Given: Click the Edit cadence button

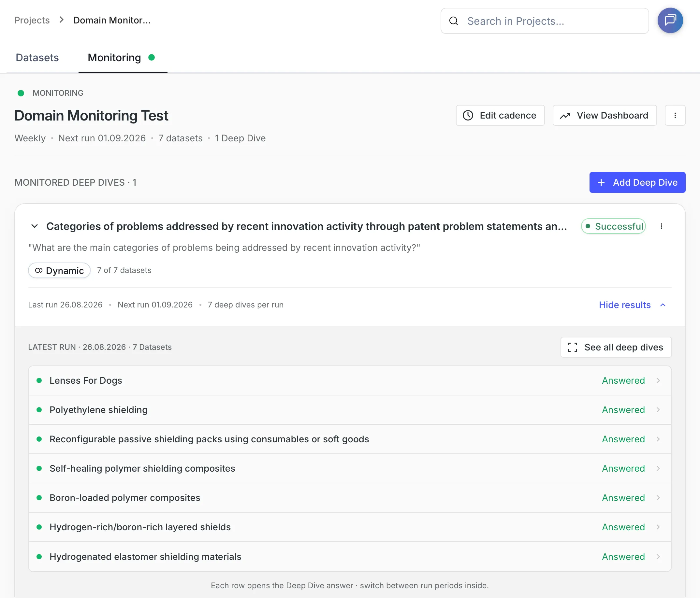Looking at the screenshot, I should pos(500,116).
